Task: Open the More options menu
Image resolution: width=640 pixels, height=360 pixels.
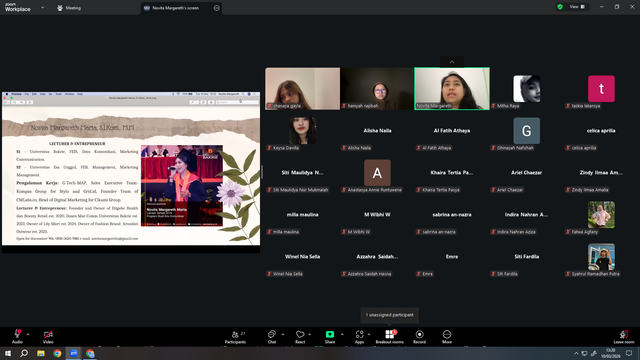Action: [447, 337]
